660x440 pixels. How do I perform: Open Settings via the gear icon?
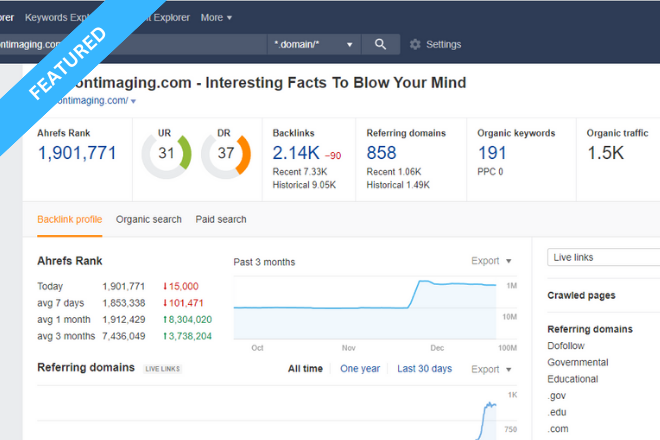coord(416,45)
